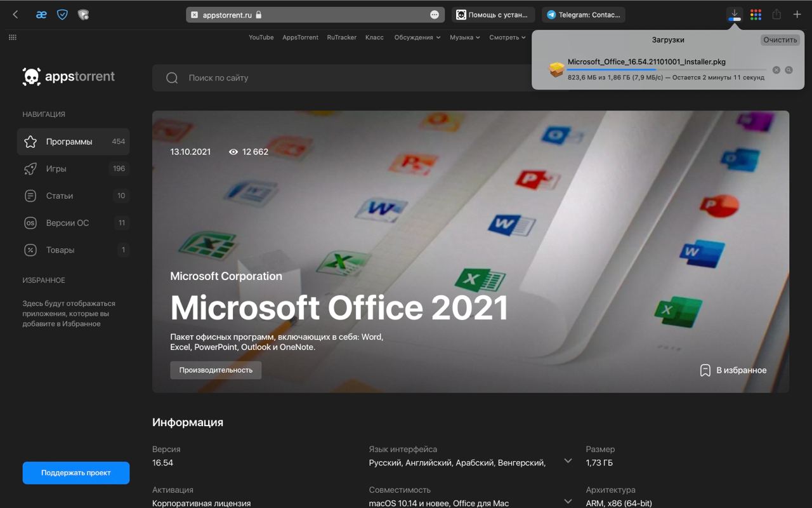Click the Статьи document icon
This screenshot has width=812, height=508.
point(30,196)
